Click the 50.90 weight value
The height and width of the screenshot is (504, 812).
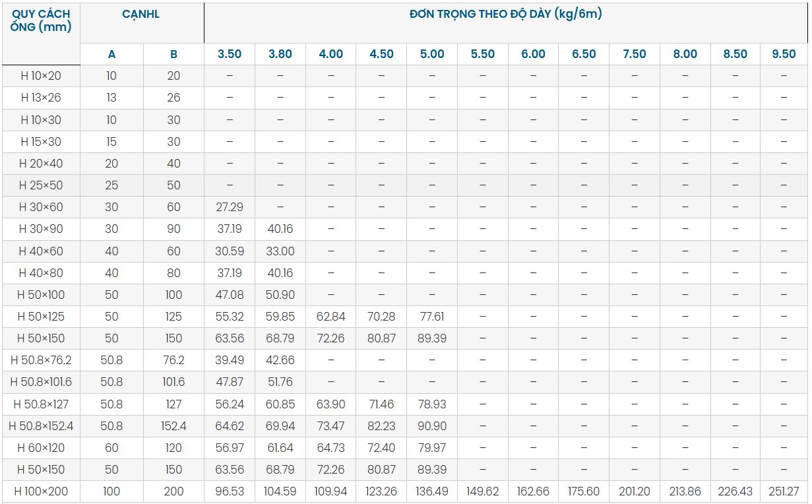click(280, 295)
